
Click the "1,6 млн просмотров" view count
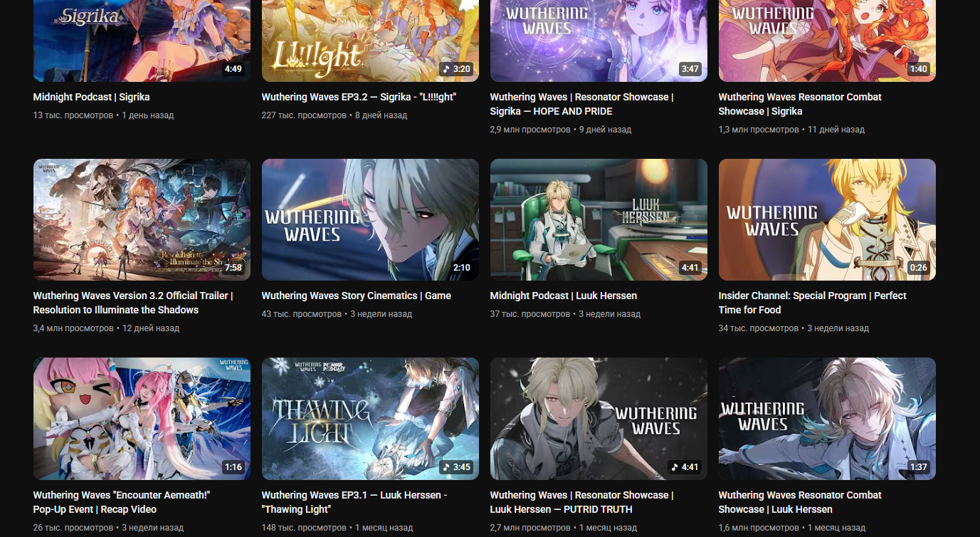click(759, 528)
